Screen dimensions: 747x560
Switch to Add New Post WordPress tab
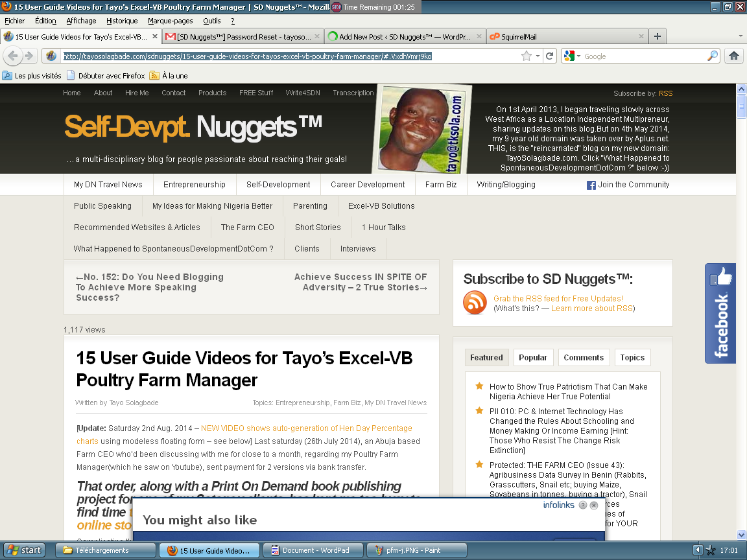point(405,37)
